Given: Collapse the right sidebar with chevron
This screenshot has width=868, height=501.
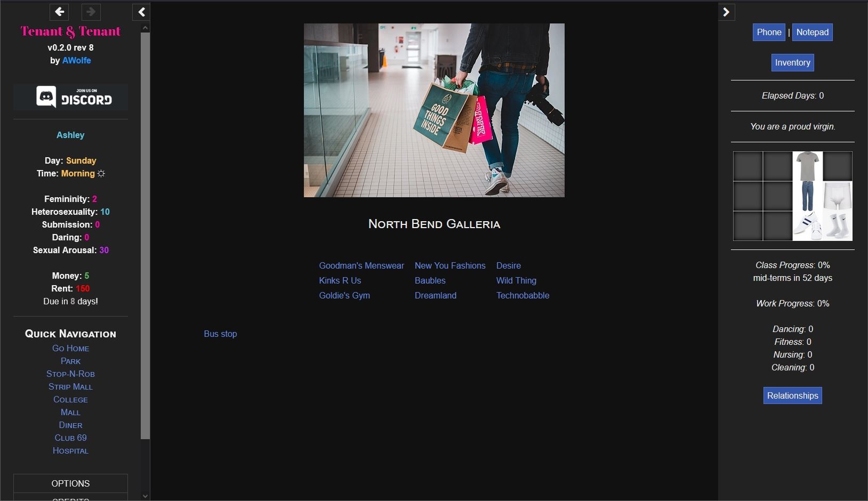Looking at the screenshot, I should (x=726, y=12).
